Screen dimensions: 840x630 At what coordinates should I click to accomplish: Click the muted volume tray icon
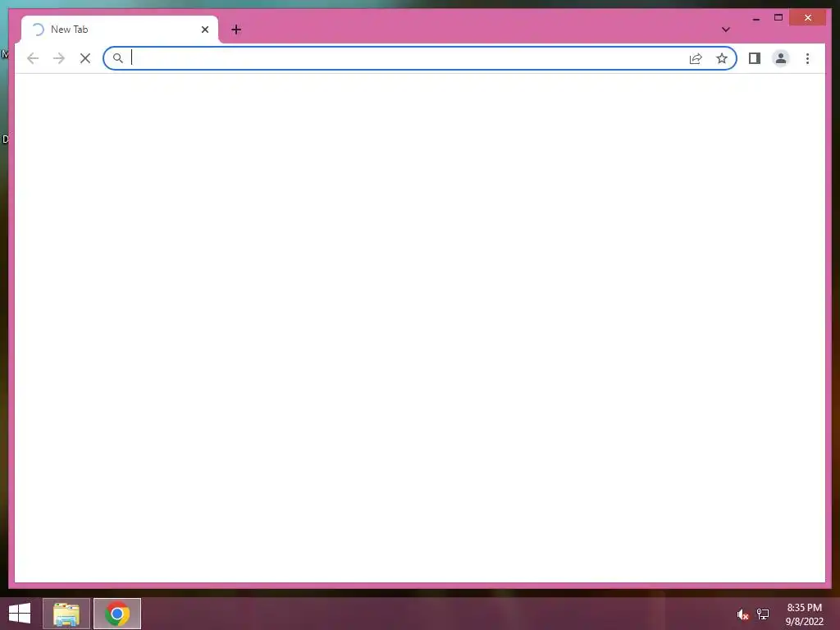point(742,614)
